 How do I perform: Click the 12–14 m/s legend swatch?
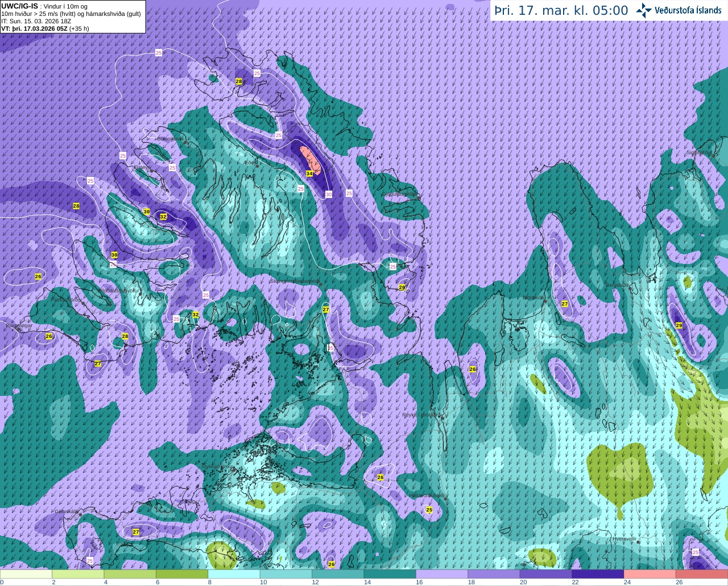point(338,574)
